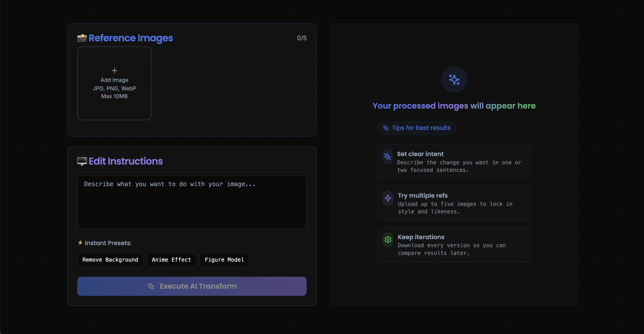Apply the Remove Background preset
644x334 pixels.
pos(110,260)
